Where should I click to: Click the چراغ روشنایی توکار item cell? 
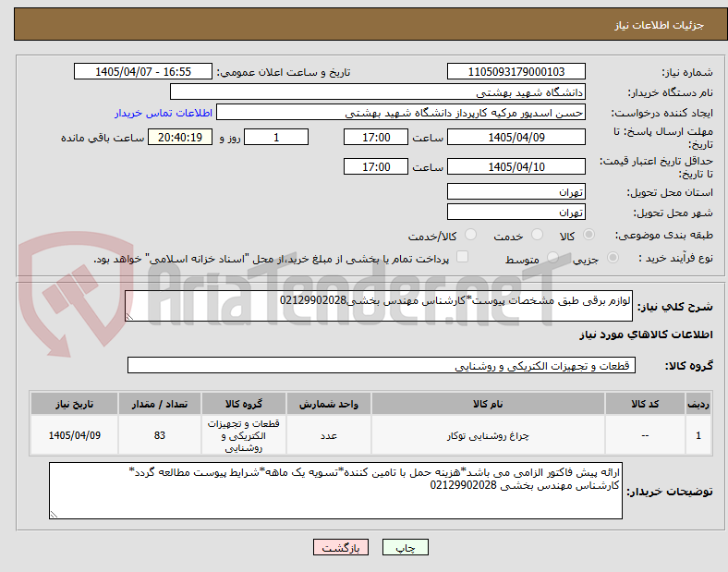[x=488, y=435]
